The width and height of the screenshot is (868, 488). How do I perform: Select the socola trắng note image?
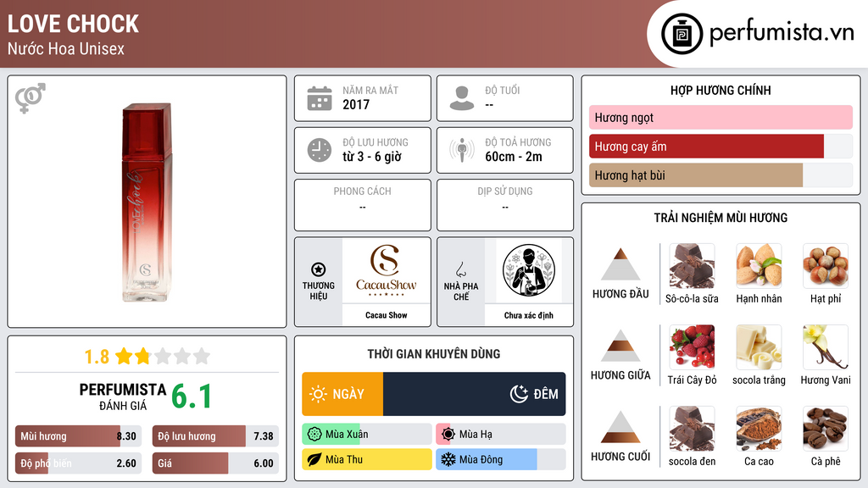click(x=759, y=347)
